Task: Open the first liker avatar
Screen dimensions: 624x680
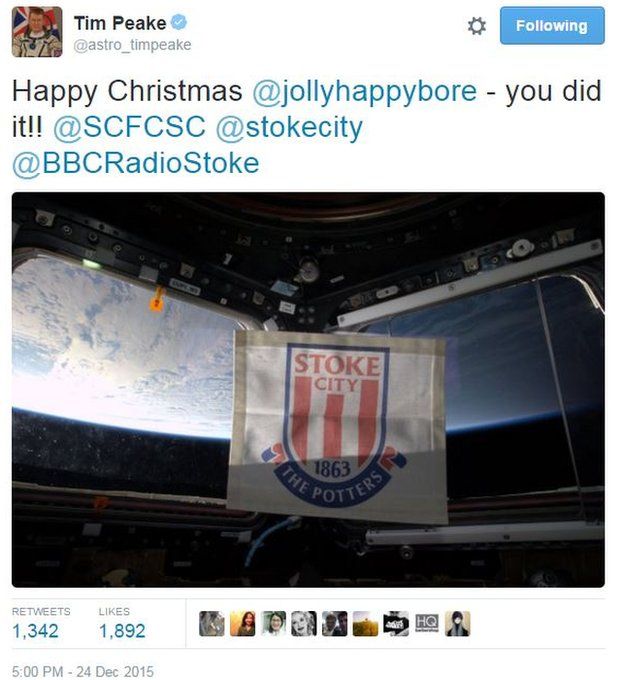Action: 212,624
